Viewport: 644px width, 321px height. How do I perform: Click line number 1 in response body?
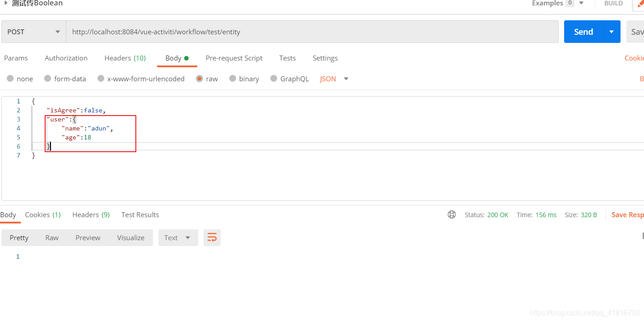[18, 256]
